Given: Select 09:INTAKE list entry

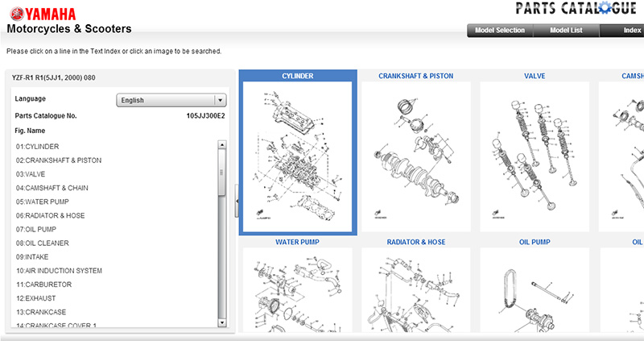Looking at the screenshot, I should coord(32,256).
